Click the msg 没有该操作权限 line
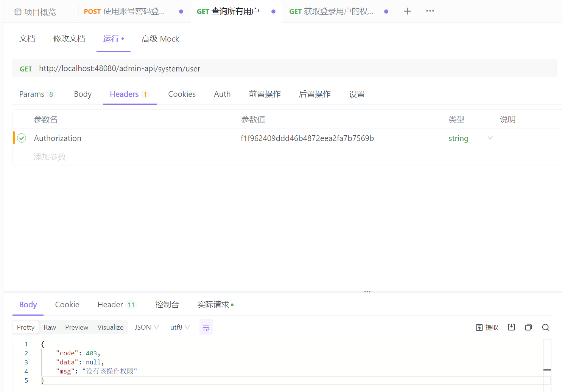Viewport: 562px width, 392px height. [x=97, y=371]
